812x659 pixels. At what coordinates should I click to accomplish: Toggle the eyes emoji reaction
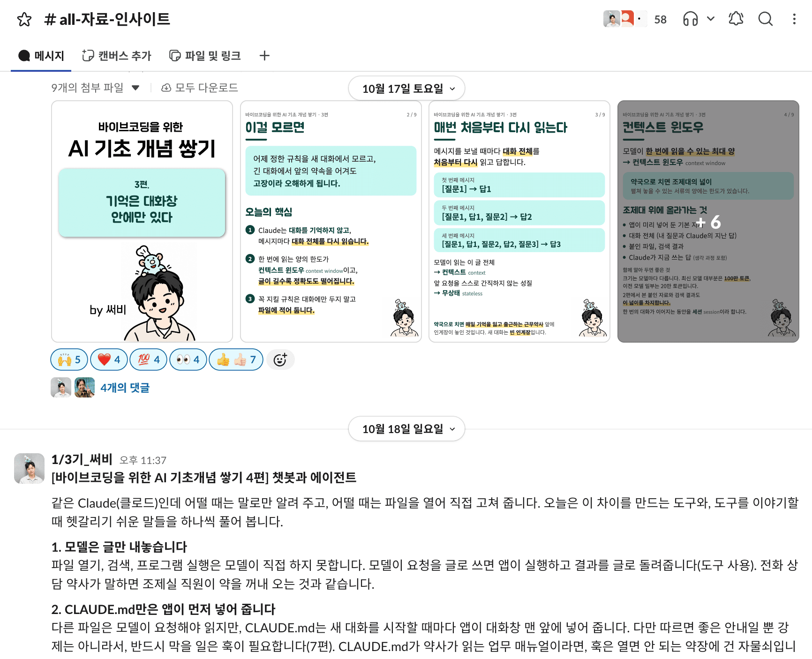(188, 359)
